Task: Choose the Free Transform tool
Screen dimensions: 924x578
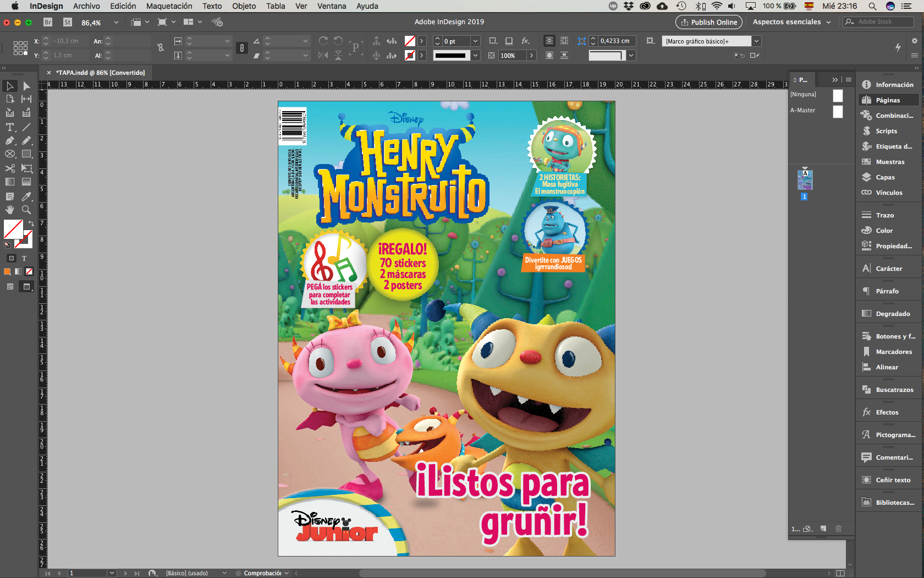Action: point(26,168)
